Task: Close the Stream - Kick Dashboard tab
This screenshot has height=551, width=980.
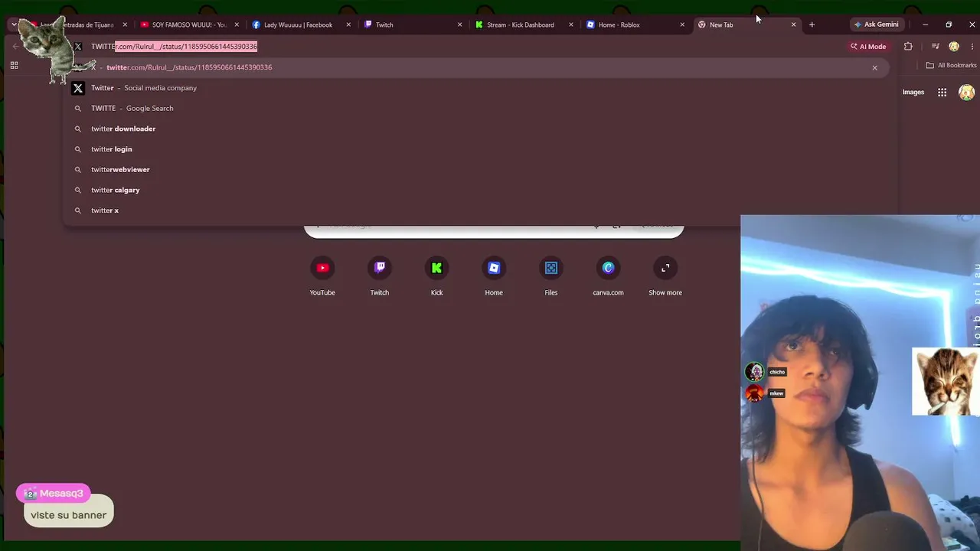Action: 571,24
